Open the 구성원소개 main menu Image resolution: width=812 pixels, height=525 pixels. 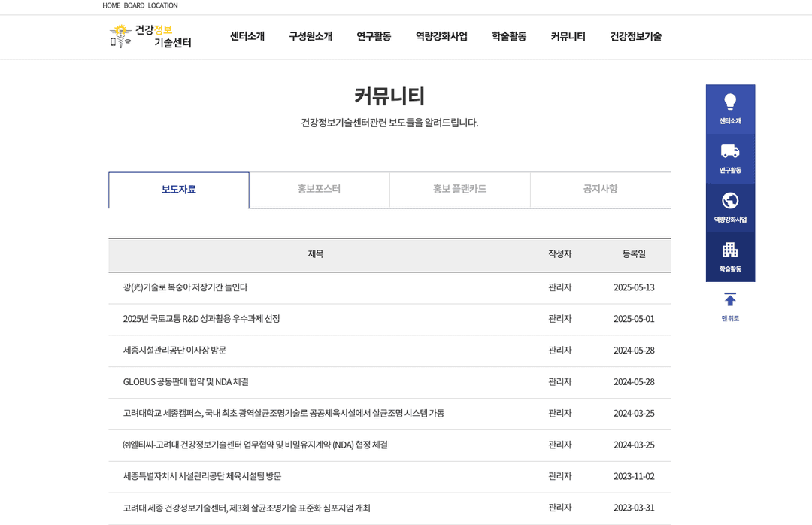point(311,36)
